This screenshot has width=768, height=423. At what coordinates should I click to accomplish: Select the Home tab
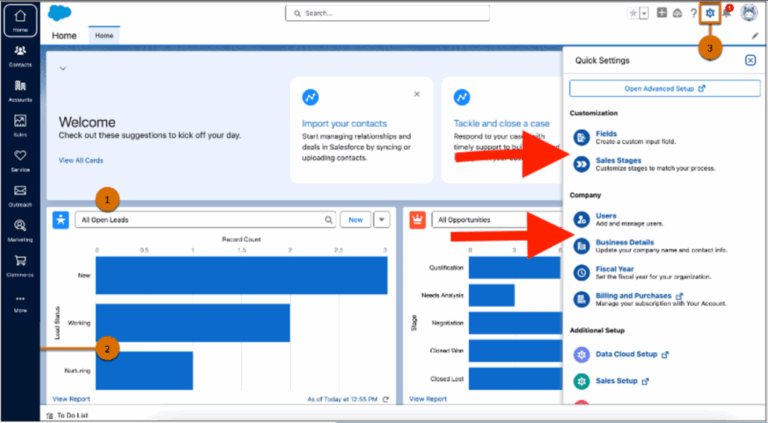point(104,36)
